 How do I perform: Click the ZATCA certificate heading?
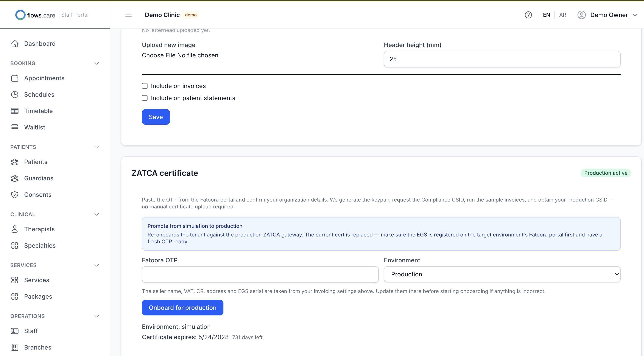click(165, 173)
